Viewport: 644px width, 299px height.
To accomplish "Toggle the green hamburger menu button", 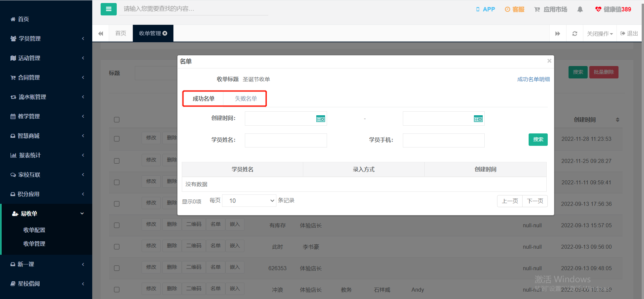I will click(x=109, y=9).
